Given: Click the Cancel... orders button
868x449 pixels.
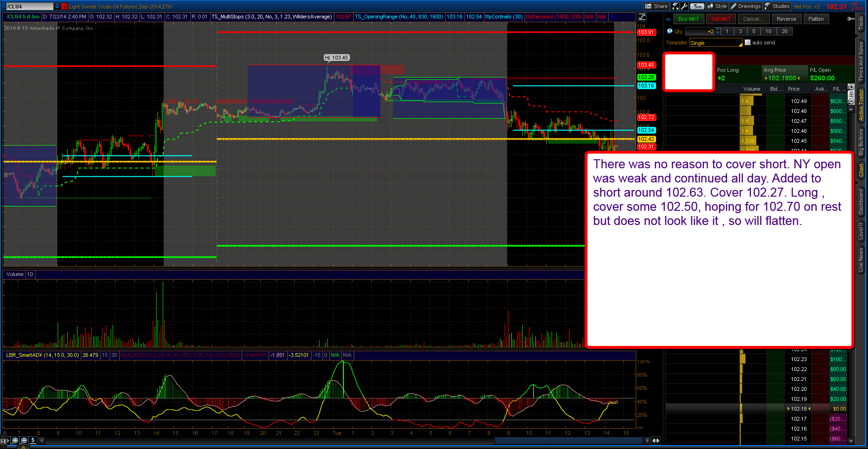Looking at the screenshot, I should click(754, 19).
